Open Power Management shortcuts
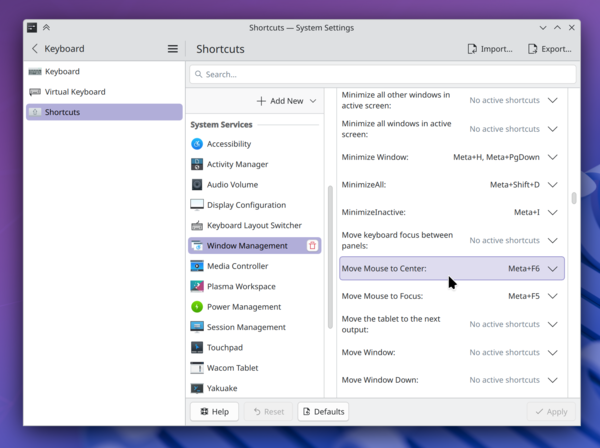Screen dimensions: 600x448 tap(243, 307)
